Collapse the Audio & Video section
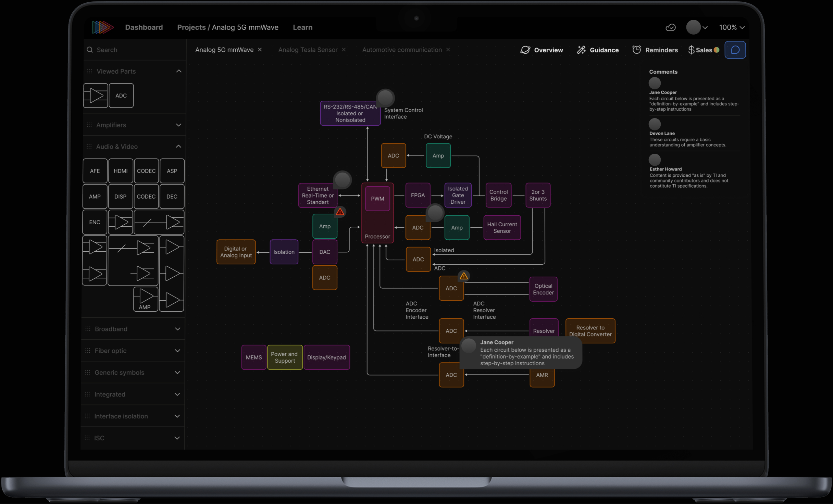The height and width of the screenshot is (504, 833). tap(178, 147)
